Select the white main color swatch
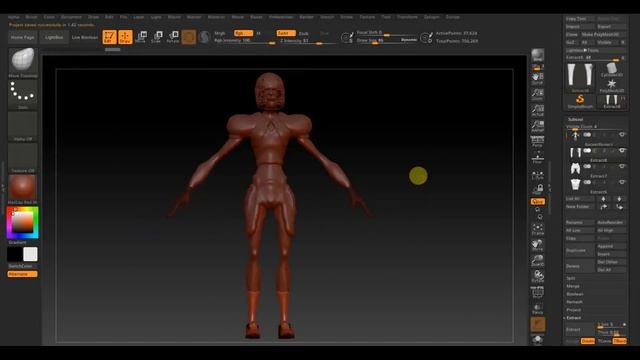 click(x=30, y=254)
